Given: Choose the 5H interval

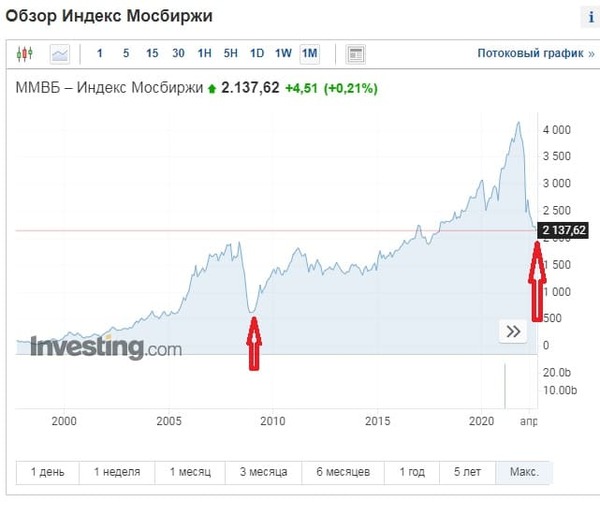Looking at the screenshot, I should pos(230,53).
